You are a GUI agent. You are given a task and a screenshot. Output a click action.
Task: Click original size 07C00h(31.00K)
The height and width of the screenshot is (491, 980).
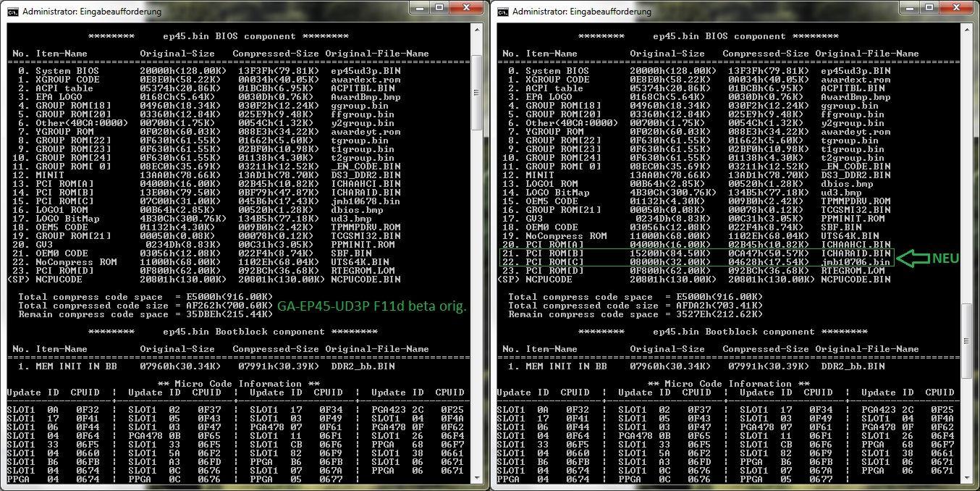point(180,201)
